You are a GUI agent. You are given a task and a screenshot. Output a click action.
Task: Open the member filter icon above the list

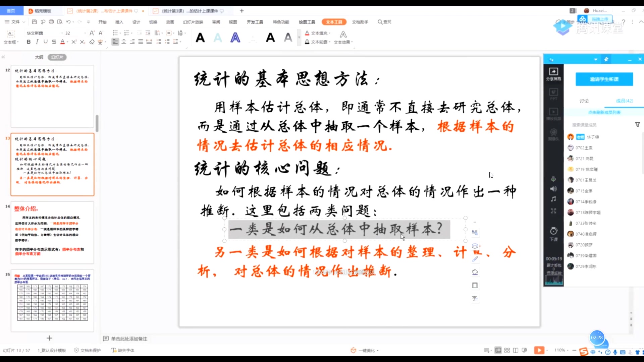pos(638,124)
